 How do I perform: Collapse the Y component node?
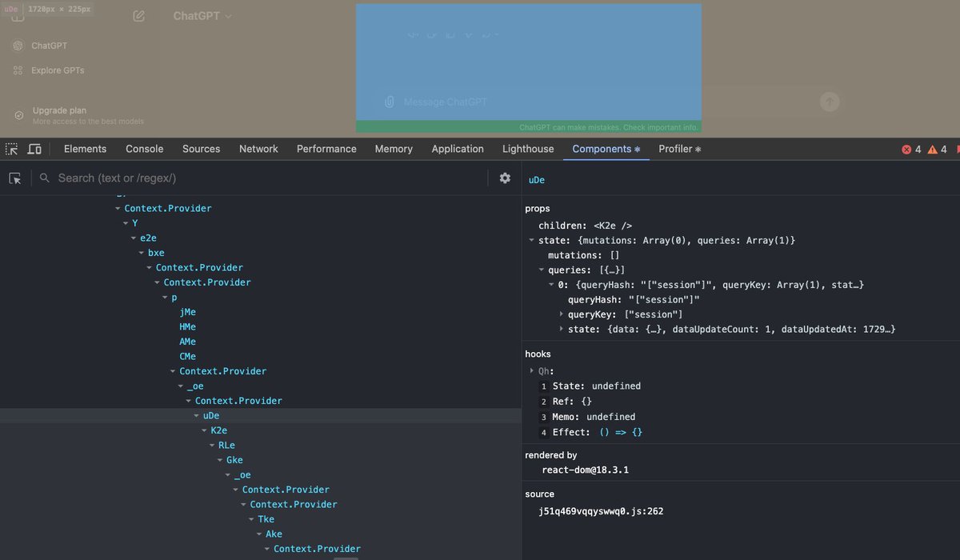coord(126,223)
